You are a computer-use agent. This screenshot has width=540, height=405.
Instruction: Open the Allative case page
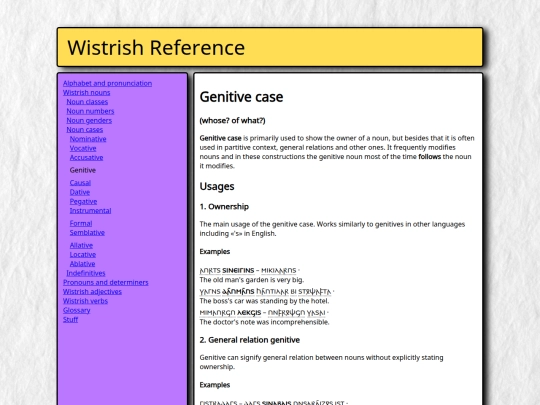pyautogui.click(x=81, y=246)
